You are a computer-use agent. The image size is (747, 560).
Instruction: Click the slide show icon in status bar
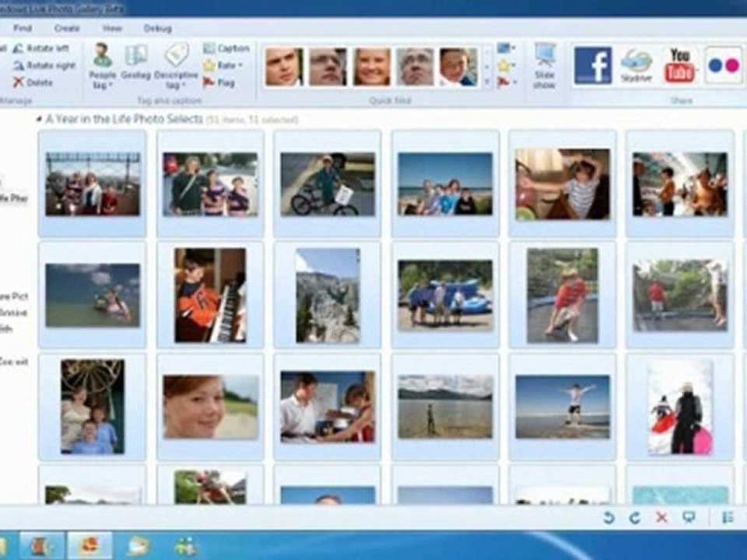pos(689,518)
